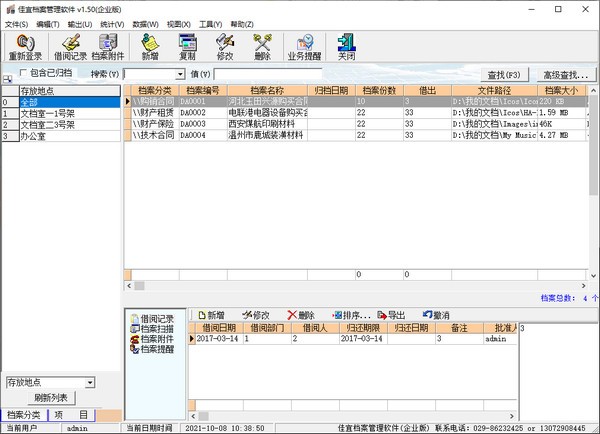Open the 搜索 field dropdown
Viewport: 600px width, 434px height.
(x=180, y=74)
